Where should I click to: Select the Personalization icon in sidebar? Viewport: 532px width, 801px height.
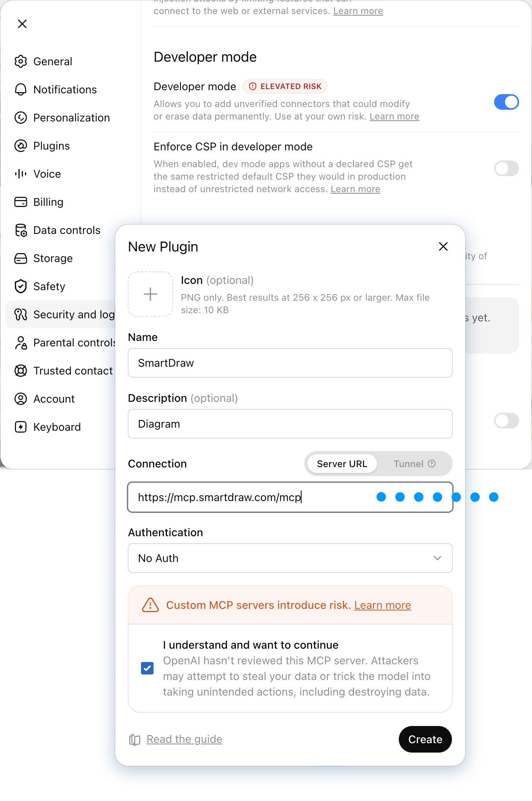tap(21, 118)
